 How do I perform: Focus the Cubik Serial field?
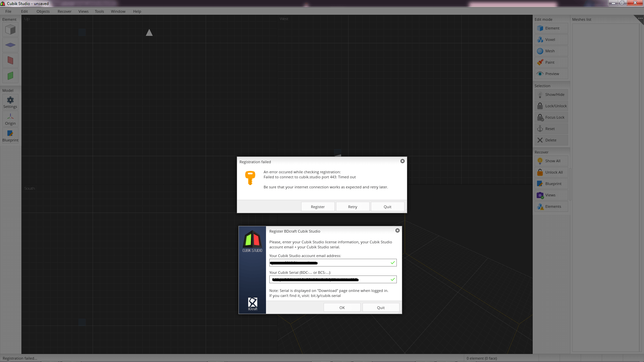(x=333, y=280)
